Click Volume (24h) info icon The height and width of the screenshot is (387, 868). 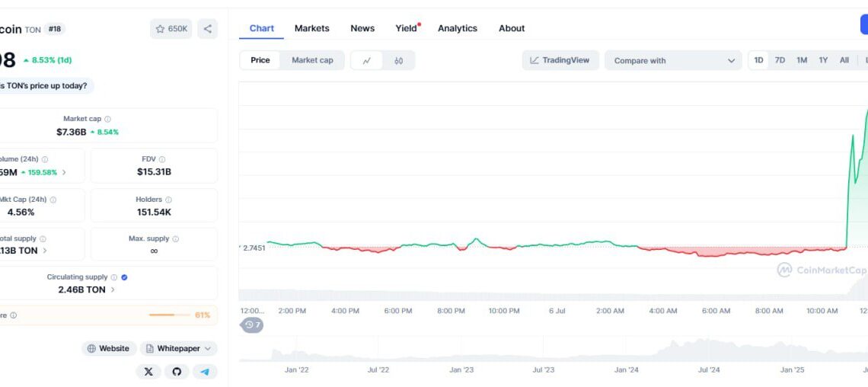point(45,159)
